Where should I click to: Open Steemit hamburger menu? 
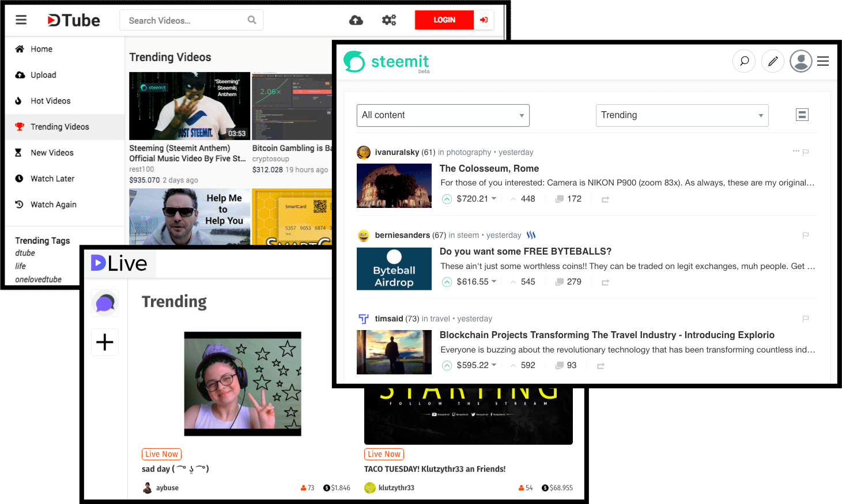pyautogui.click(x=823, y=61)
